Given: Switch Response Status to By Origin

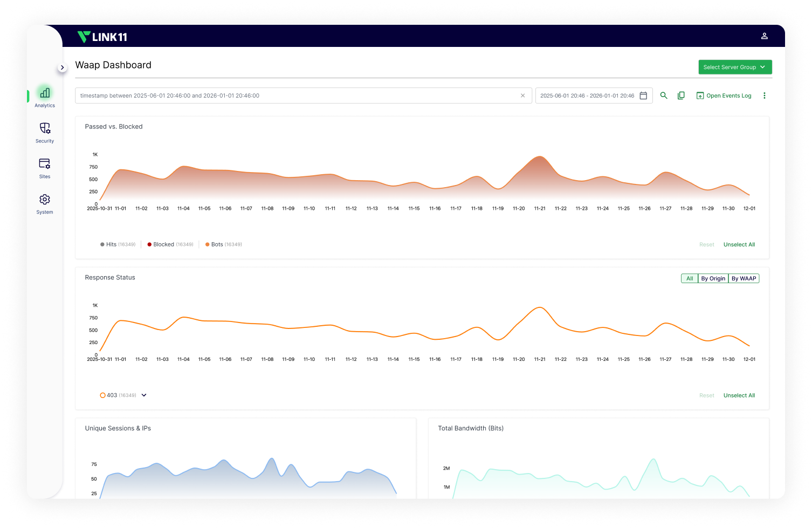Looking at the screenshot, I should [713, 278].
